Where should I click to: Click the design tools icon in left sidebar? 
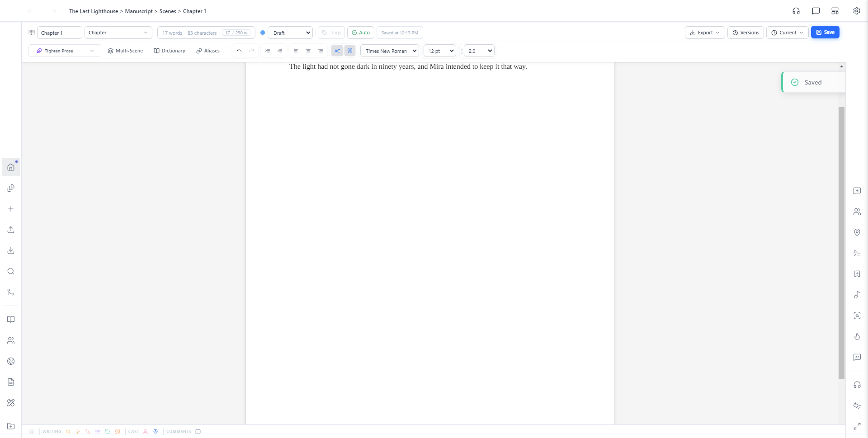pos(11,403)
